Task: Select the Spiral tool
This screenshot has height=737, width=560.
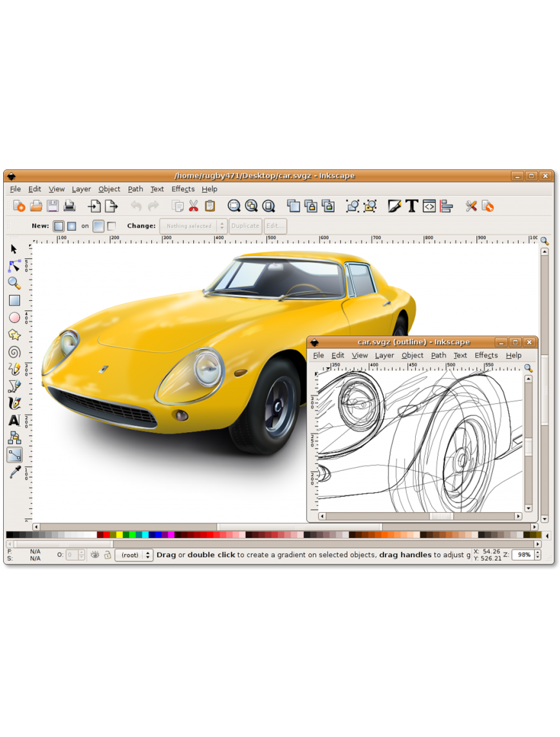Action: [x=14, y=352]
